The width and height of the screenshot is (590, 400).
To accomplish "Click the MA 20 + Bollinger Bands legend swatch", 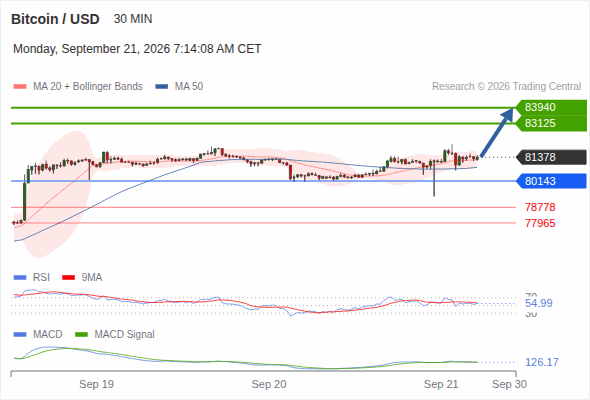I will [20, 87].
